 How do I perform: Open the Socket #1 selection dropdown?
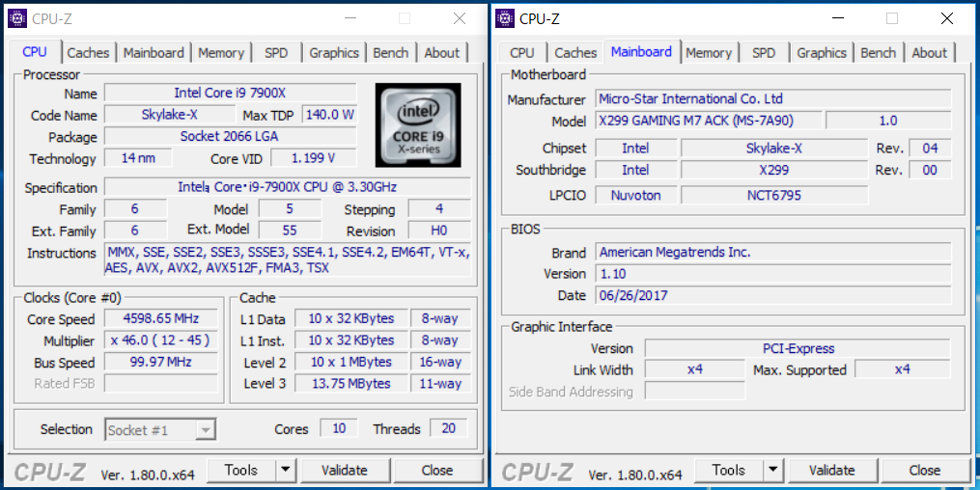coord(160,430)
